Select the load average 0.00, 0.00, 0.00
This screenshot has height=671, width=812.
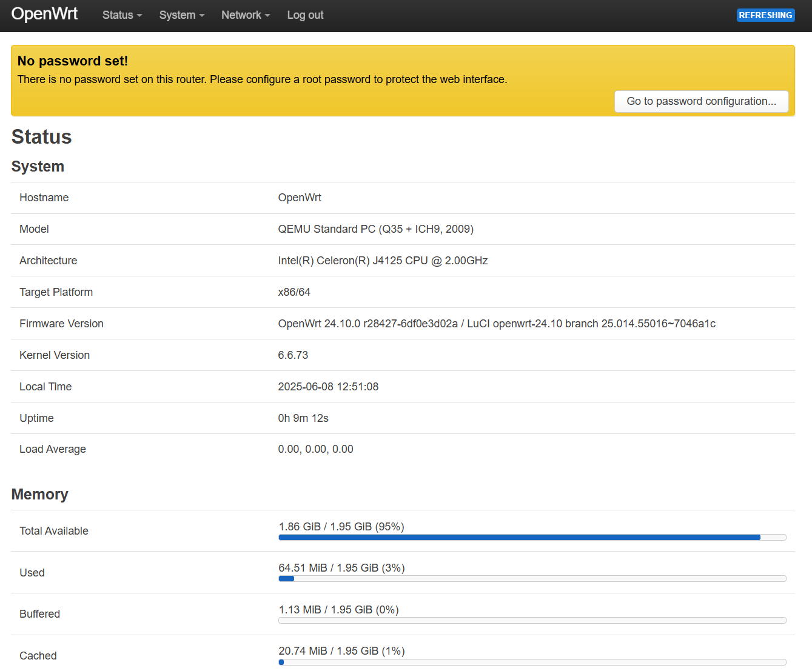coord(315,449)
